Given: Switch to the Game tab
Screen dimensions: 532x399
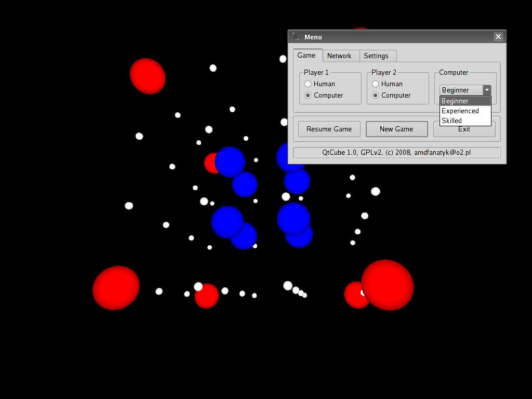Looking at the screenshot, I should tap(307, 55).
